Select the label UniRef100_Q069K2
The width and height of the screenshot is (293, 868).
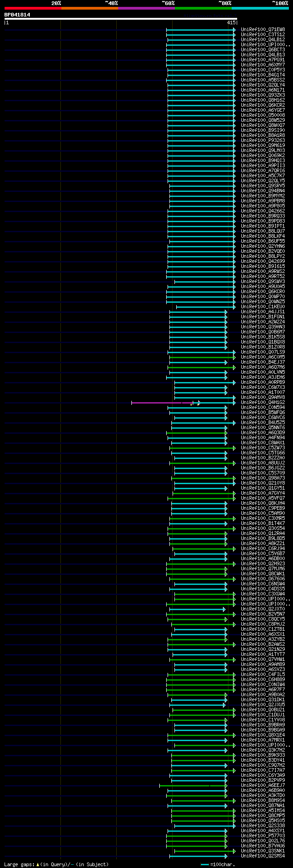pyautogui.click(x=263, y=155)
